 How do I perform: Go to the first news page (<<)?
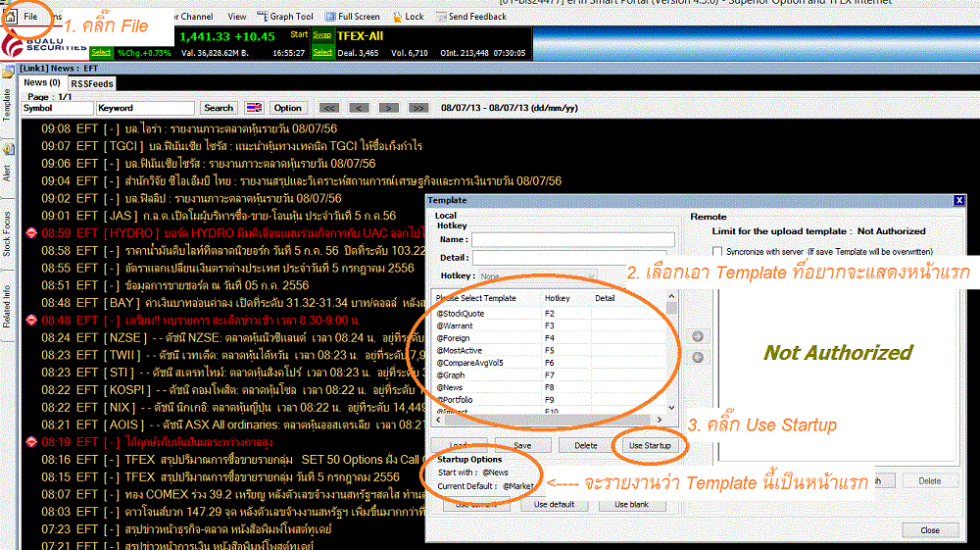pyautogui.click(x=328, y=108)
